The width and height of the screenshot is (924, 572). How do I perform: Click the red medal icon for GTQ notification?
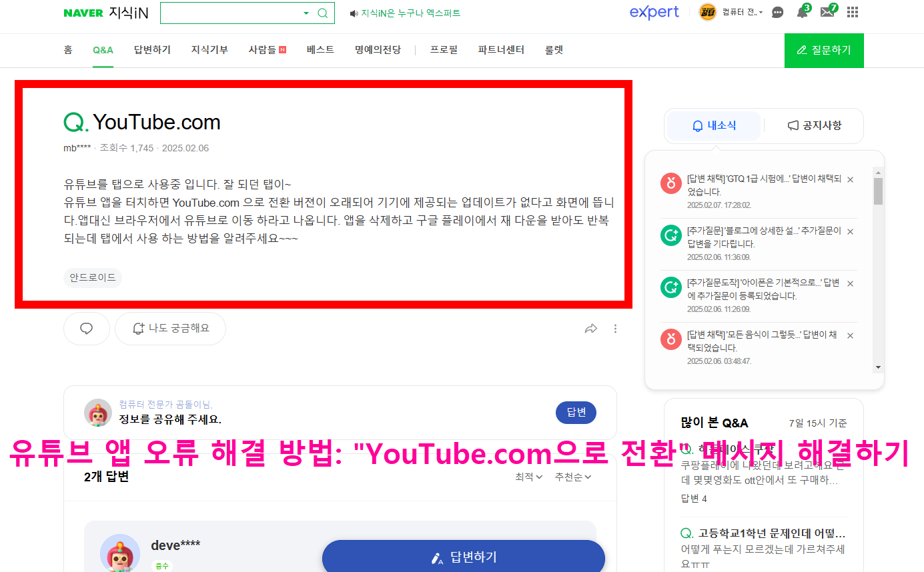[670, 183]
